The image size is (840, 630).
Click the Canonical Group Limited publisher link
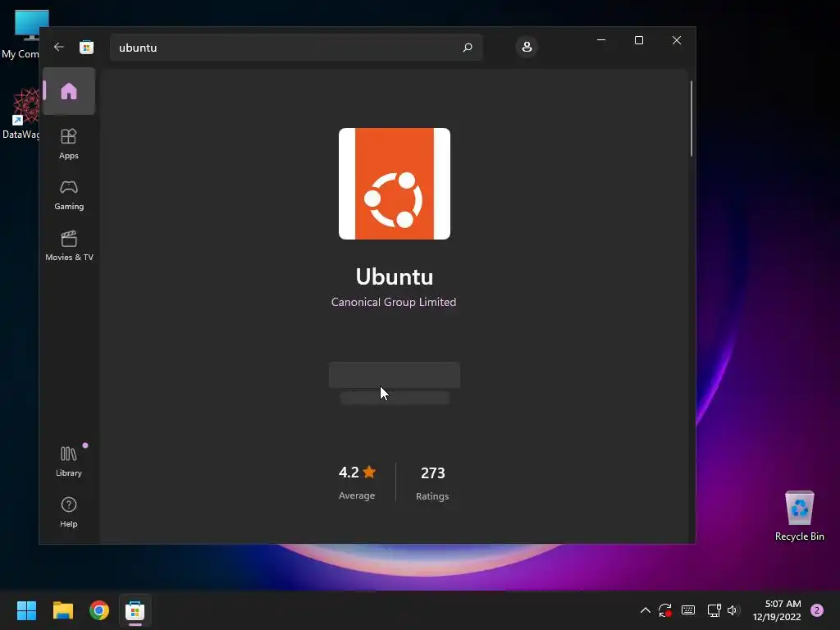tap(394, 302)
